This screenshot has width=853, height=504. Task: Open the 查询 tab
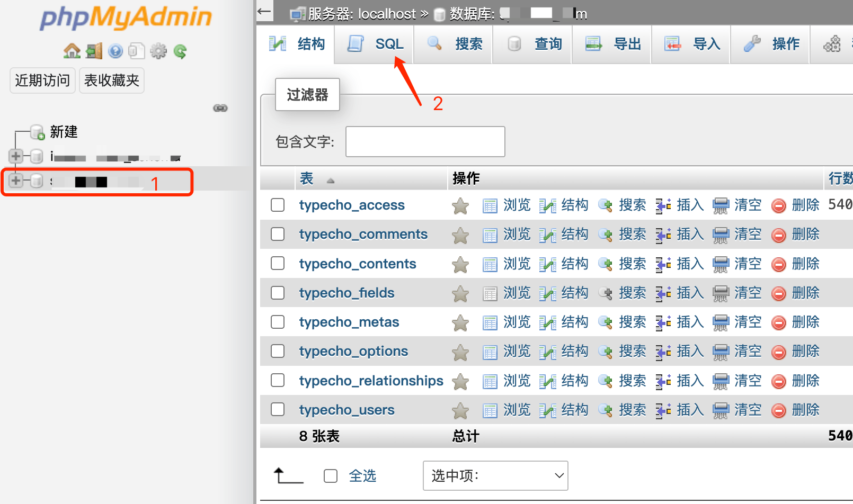point(533,44)
